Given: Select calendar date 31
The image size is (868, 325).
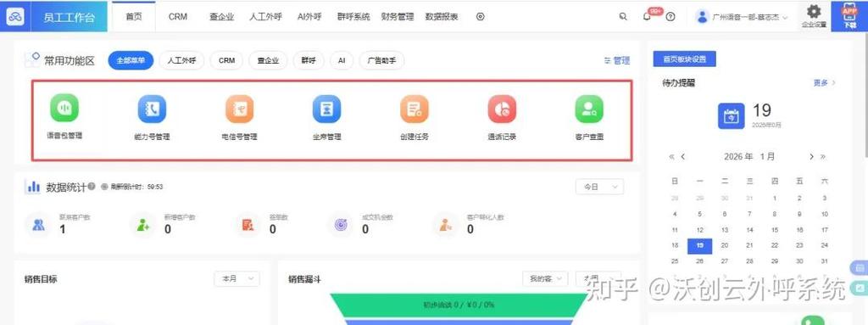Looking at the screenshot, I should coord(824,261).
